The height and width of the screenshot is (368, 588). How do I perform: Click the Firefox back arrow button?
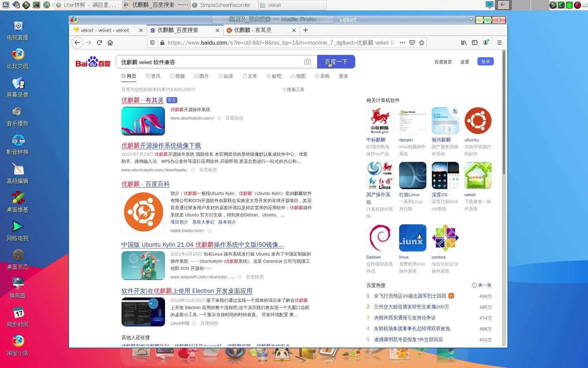77,43
